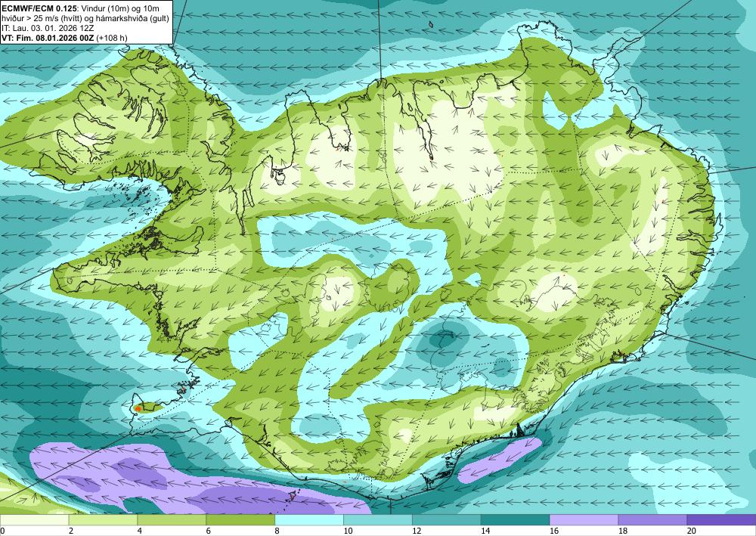The image size is (756, 536).
Task: Click the legend label '6'
Action: 209,531
